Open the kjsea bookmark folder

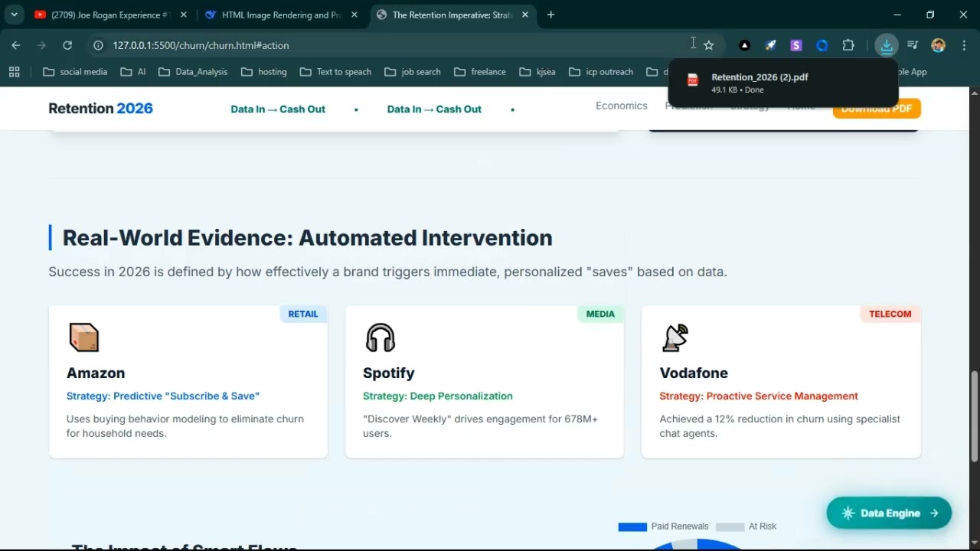coord(537,72)
